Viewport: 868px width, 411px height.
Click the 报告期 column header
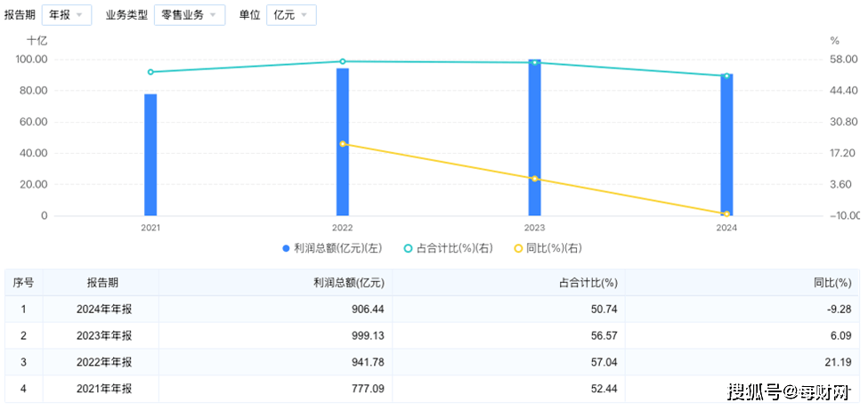pyautogui.click(x=101, y=283)
